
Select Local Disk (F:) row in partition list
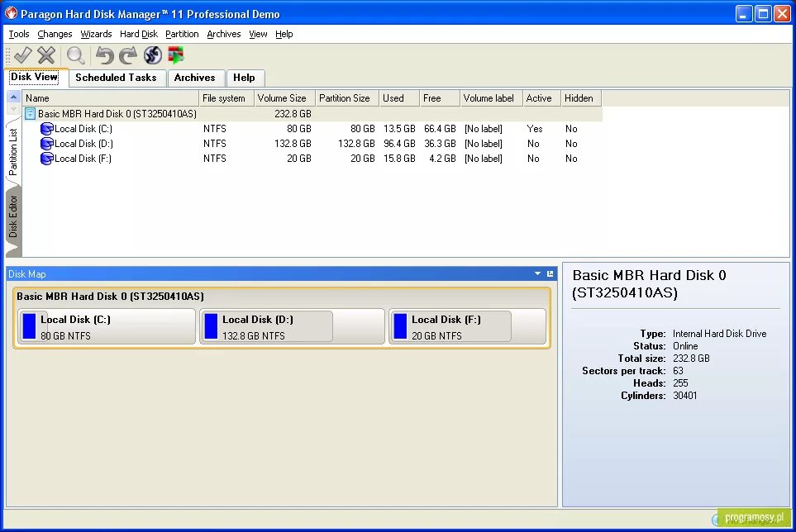[312, 159]
